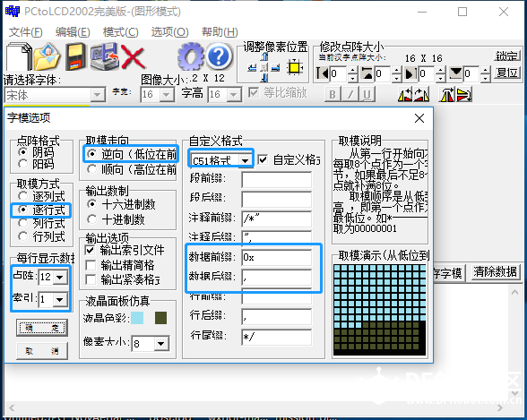This screenshot has height=420, width=527.
Task: Open the 字高 height dropdown
Action: click(234, 95)
